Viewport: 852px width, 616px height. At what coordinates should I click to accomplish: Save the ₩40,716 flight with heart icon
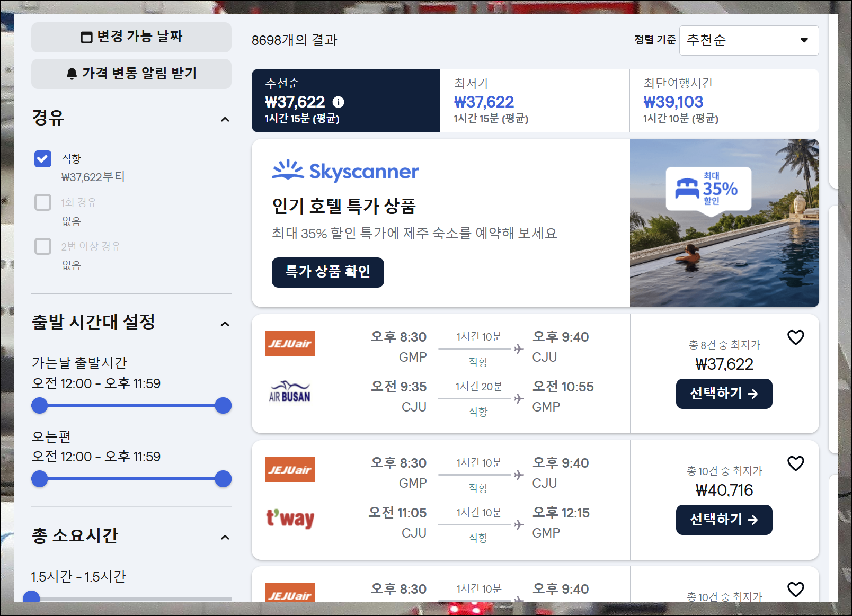click(x=795, y=463)
